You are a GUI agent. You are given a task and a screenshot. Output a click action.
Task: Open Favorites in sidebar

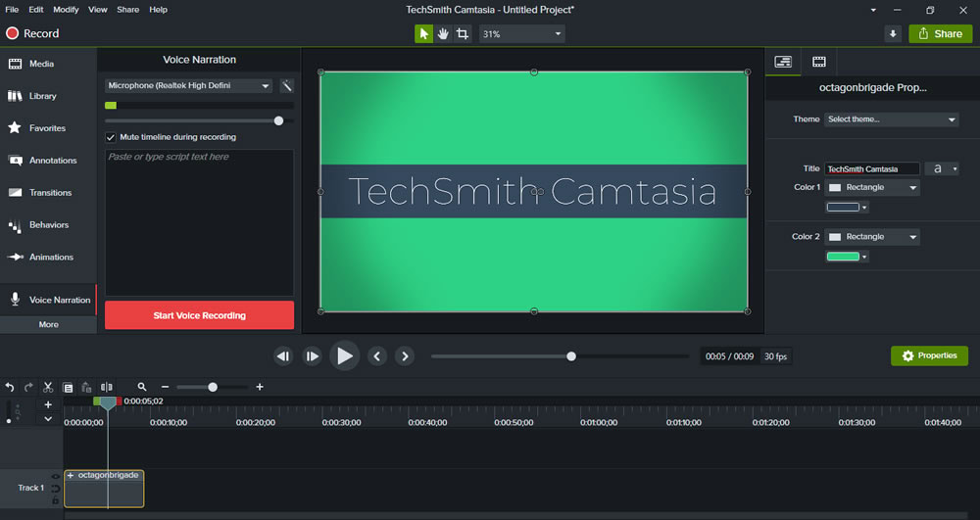pos(48,128)
